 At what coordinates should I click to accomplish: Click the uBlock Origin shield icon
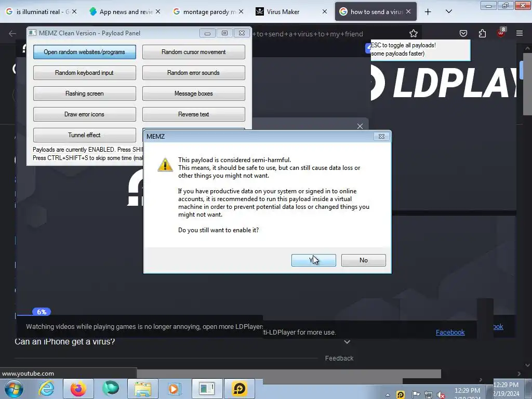tap(501, 33)
